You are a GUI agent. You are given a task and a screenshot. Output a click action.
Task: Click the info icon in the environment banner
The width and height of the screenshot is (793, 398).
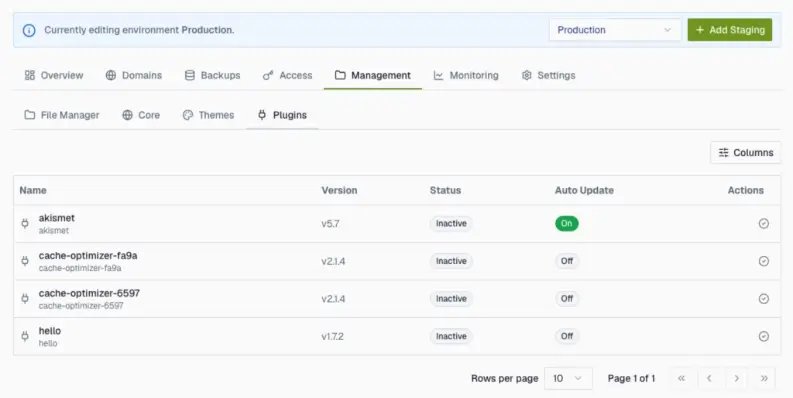29,30
